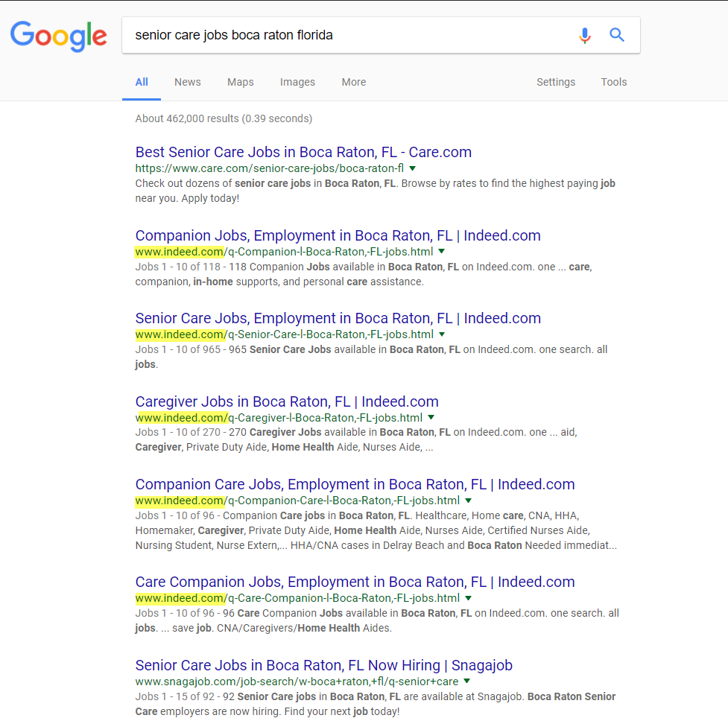Open Senior Care Jobs, Employment Indeed result
The height and width of the screenshot is (721, 728).
click(x=338, y=318)
